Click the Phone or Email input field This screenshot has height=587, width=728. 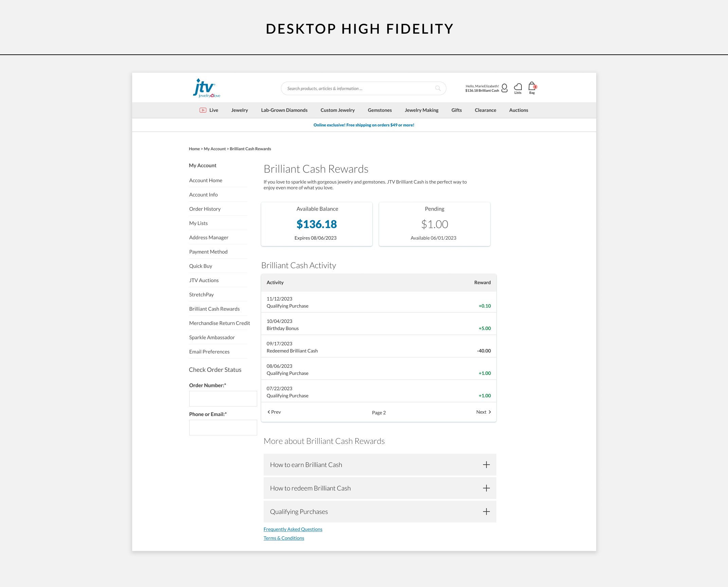pyautogui.click(x=223, y=428)
